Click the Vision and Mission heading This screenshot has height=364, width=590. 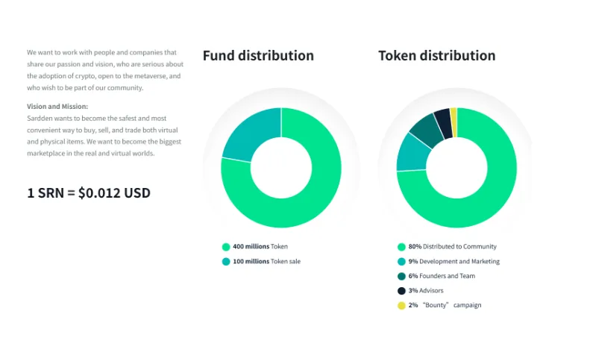coord(57,107)
